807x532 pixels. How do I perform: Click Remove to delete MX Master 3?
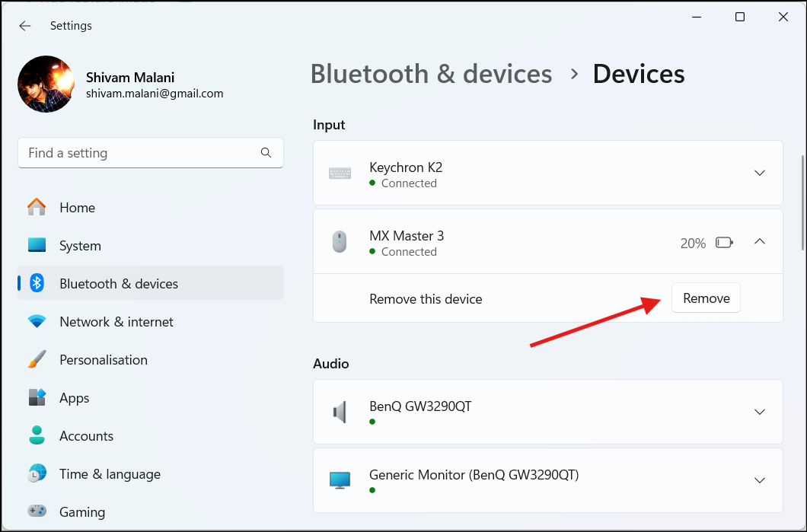(705, 298)
